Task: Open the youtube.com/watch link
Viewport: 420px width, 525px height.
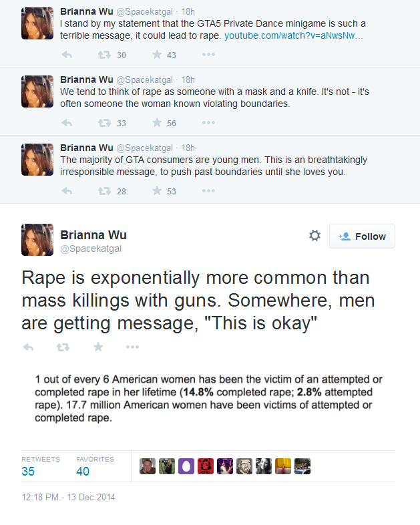Action: (x=294, y=35)
